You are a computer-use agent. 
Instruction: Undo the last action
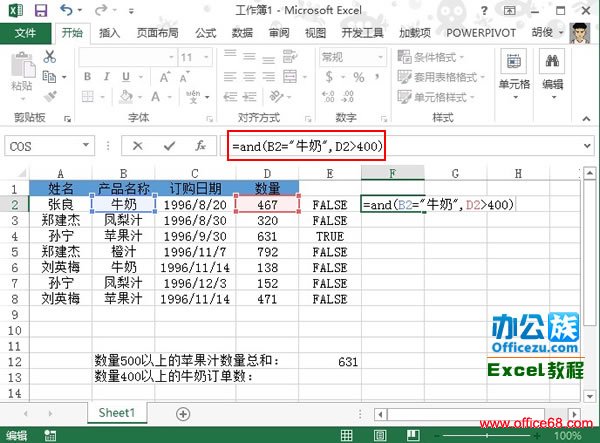coord(66,10)
